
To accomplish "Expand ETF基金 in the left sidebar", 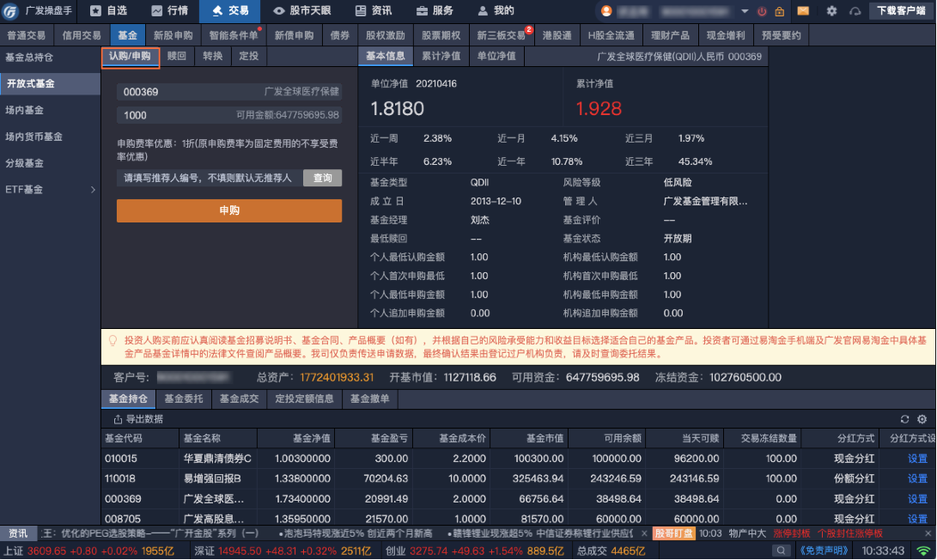I will tap(93, 189).
